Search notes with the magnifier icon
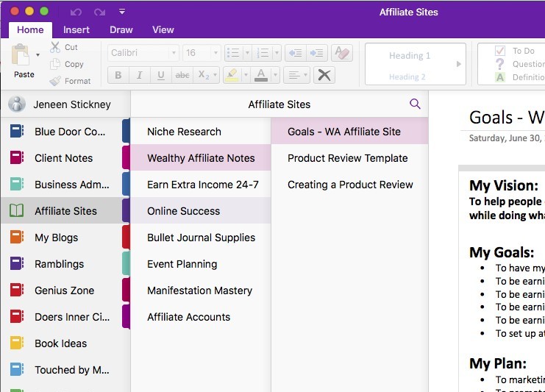Viewport: 545px width, 392px height. click(415, 104)
